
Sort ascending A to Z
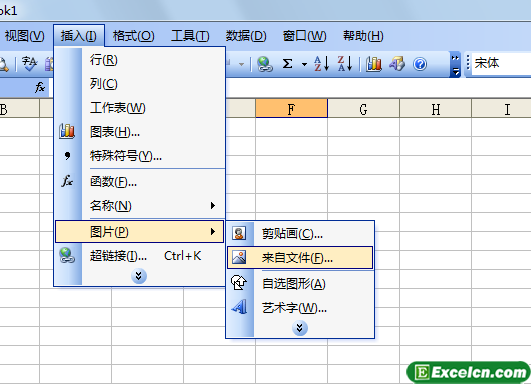(x=321, y=64)
